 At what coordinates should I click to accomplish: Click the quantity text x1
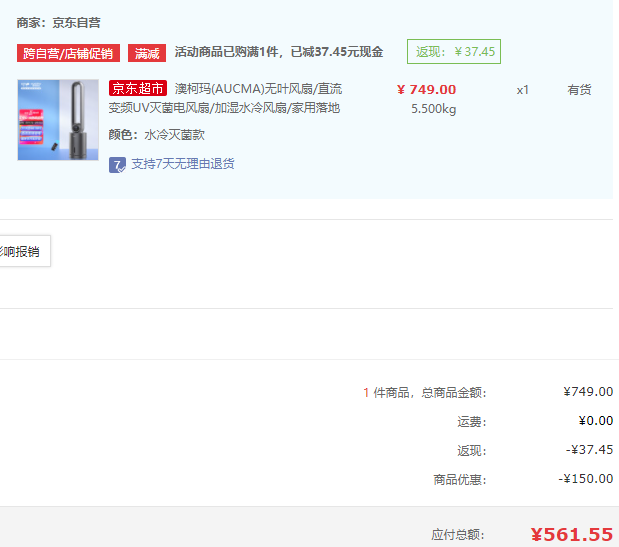click(522, 90)
